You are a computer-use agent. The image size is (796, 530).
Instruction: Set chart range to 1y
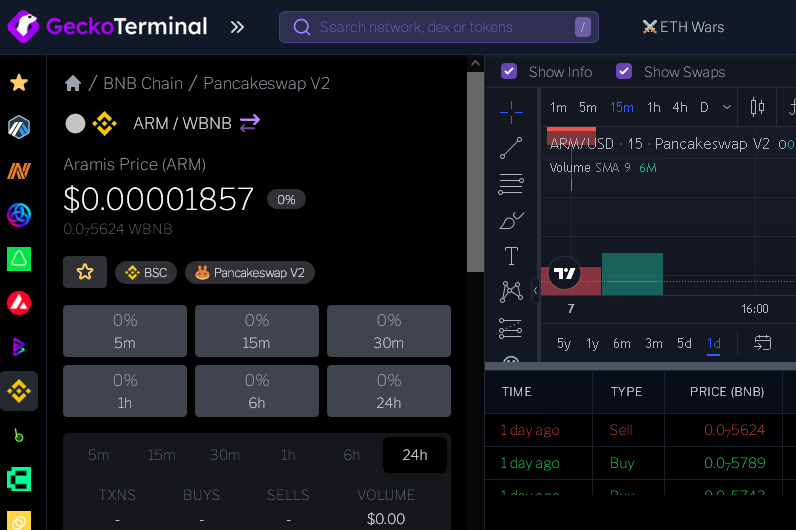click(x=593, y=344)
